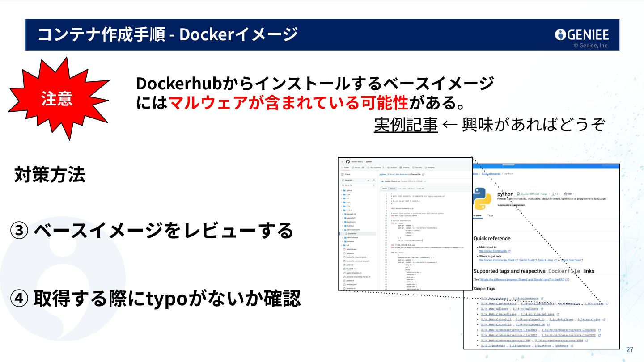Open the 3.14-rc-bookworm tag link

click(x=525, y=299)
